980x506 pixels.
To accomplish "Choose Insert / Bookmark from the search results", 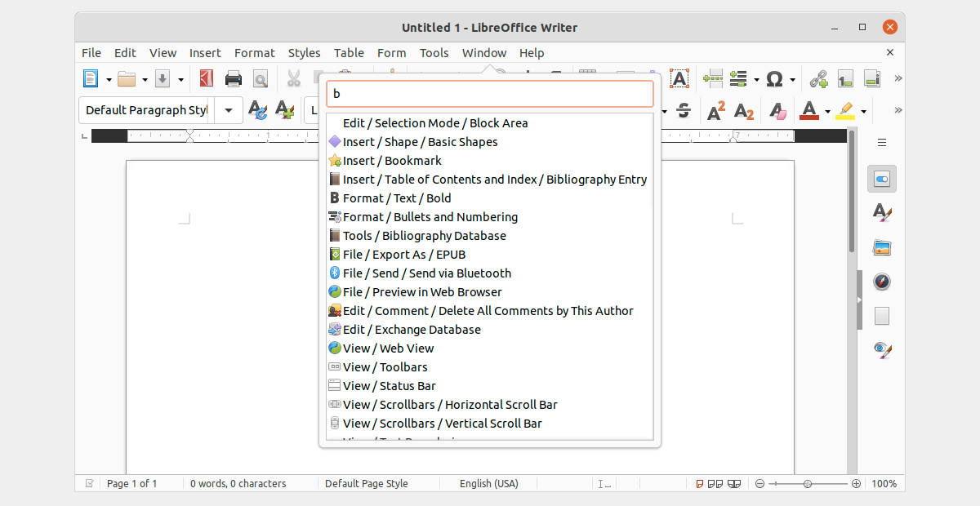I will click(390, 160).
